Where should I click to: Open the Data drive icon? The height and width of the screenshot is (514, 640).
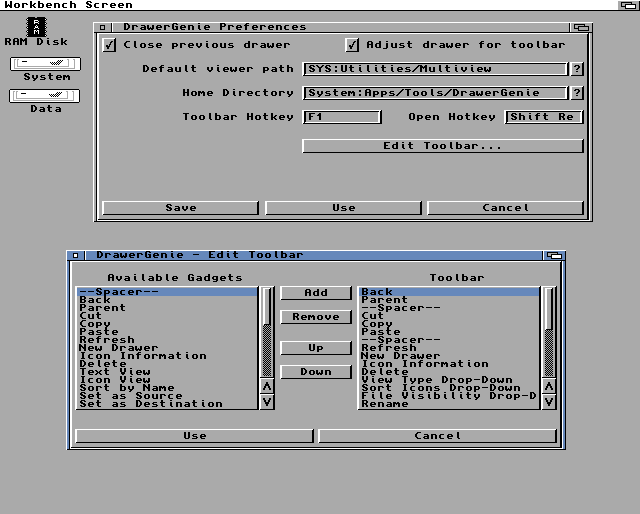click(45, 96)
